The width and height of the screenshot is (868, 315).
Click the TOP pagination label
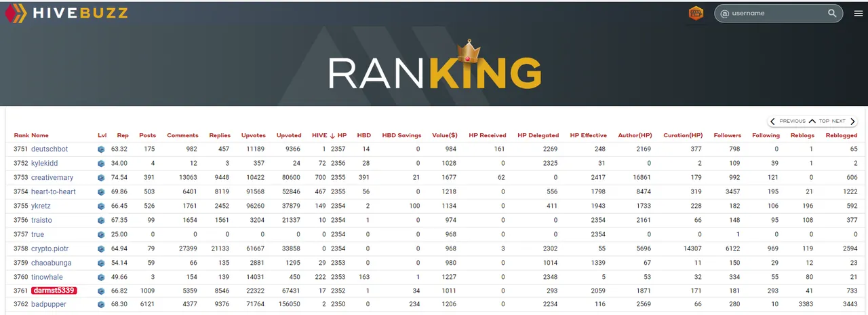point(824,122)
